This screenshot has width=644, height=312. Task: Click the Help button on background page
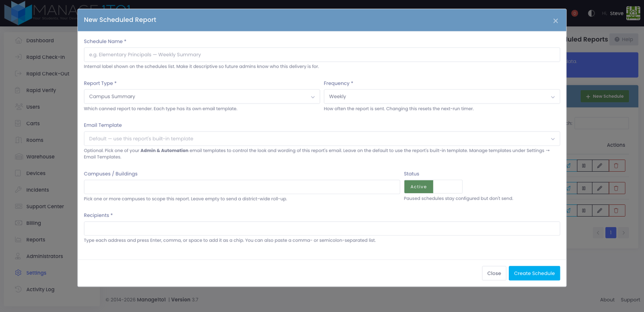pyautogui.click(x=624, y=40)
